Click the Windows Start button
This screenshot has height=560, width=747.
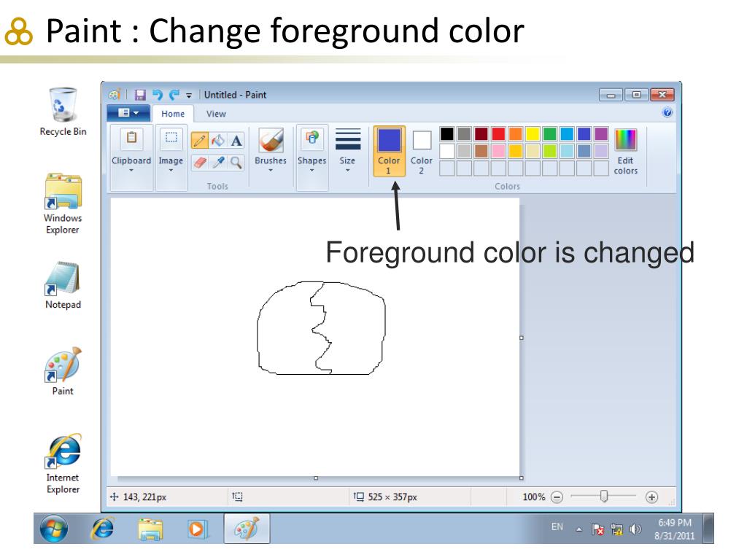[53, 529]
